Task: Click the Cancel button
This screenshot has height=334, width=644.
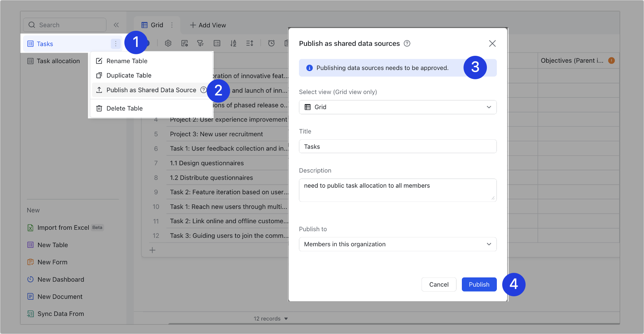Action: coord(439,284)
